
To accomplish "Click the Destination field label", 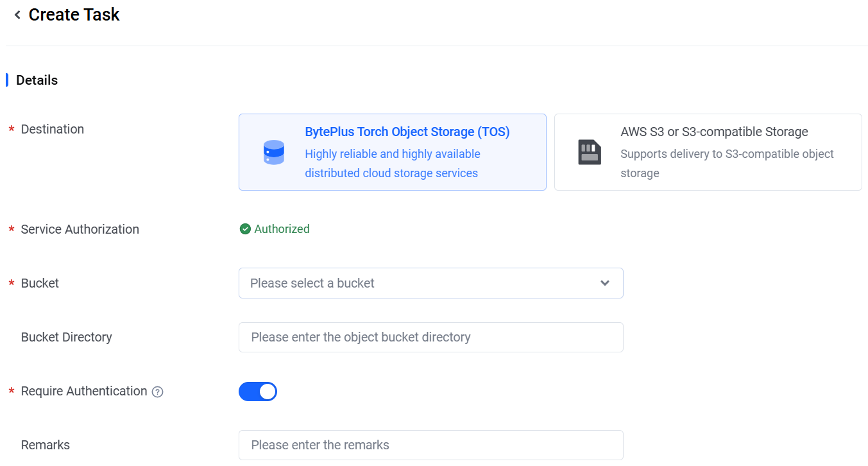I will 52,129.
